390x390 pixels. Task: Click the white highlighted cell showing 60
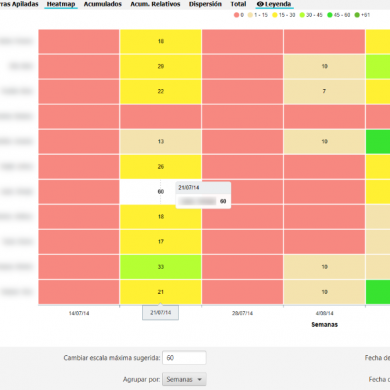coord(161,192)
